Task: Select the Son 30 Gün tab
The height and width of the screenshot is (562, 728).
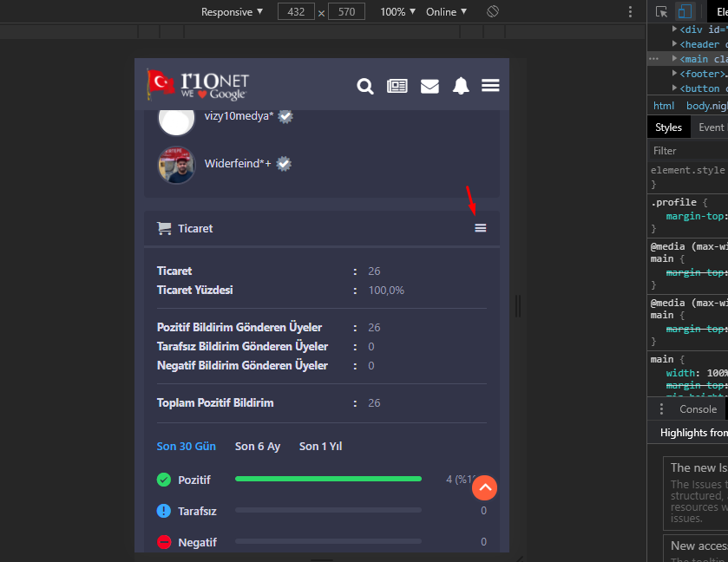Action: [187, 447]
